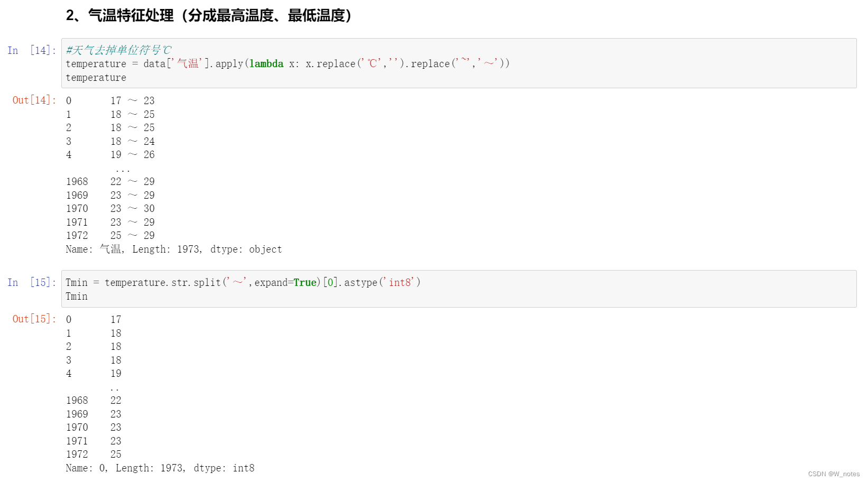Click the expand=True argument in cell 15
This screenshot has height=482, width=868.
285,283
